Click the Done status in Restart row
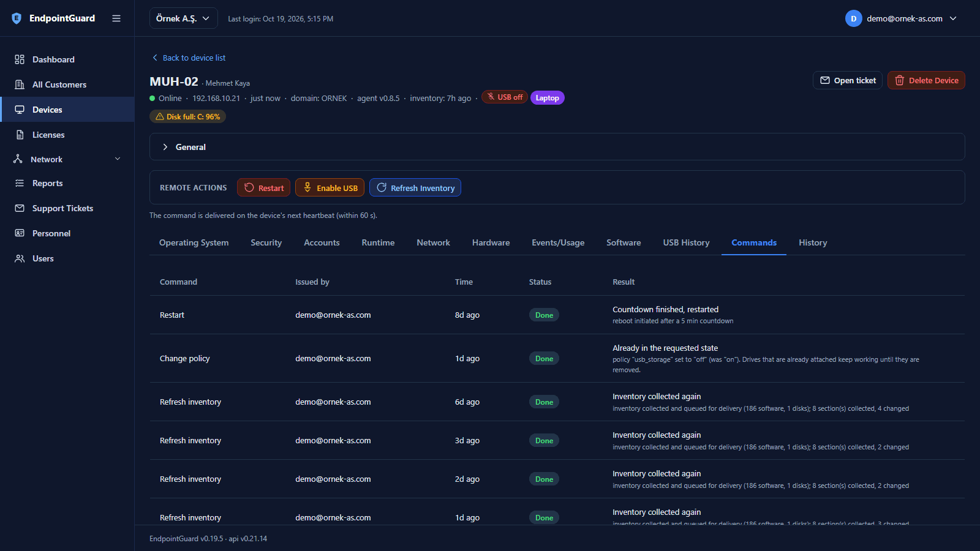This screenshot has height=551, width=980. click(x=544, y=315)
